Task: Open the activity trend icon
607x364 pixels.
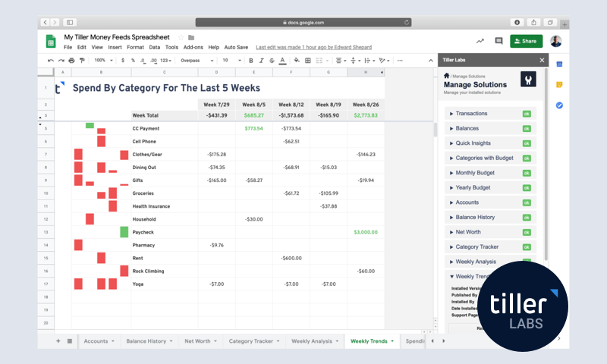Action: [480, 41]
